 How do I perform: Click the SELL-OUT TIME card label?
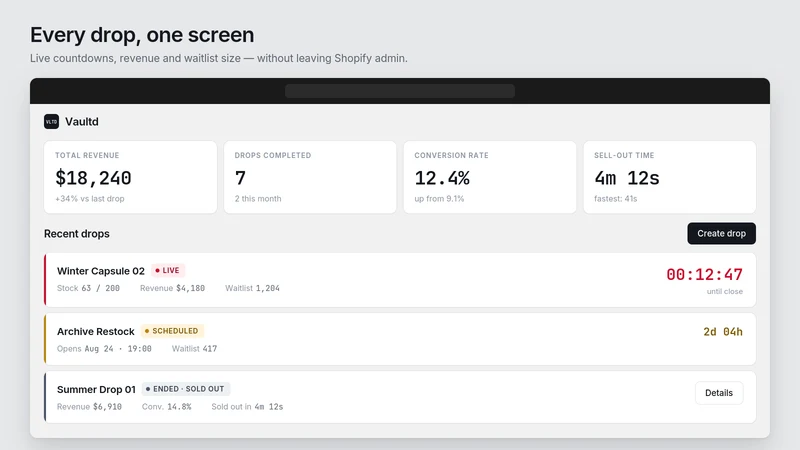(x=624, y=155)
